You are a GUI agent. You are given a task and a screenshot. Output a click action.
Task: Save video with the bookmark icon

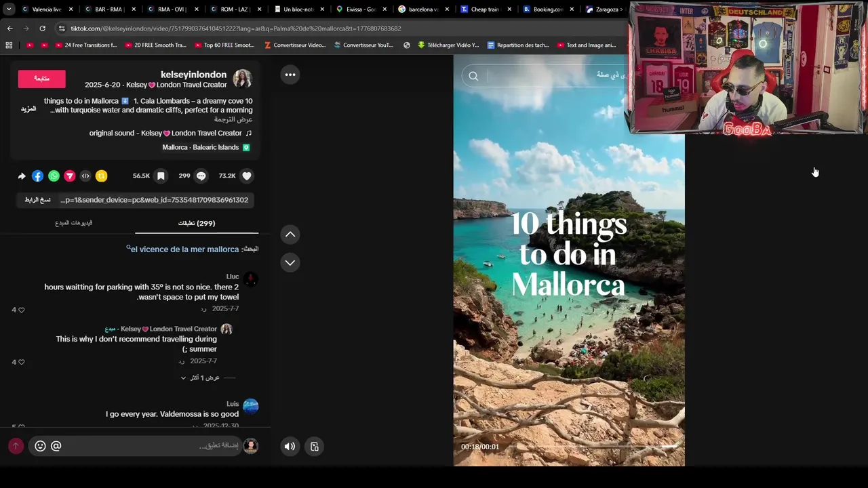pyautogui.click(x=161, y=176)
